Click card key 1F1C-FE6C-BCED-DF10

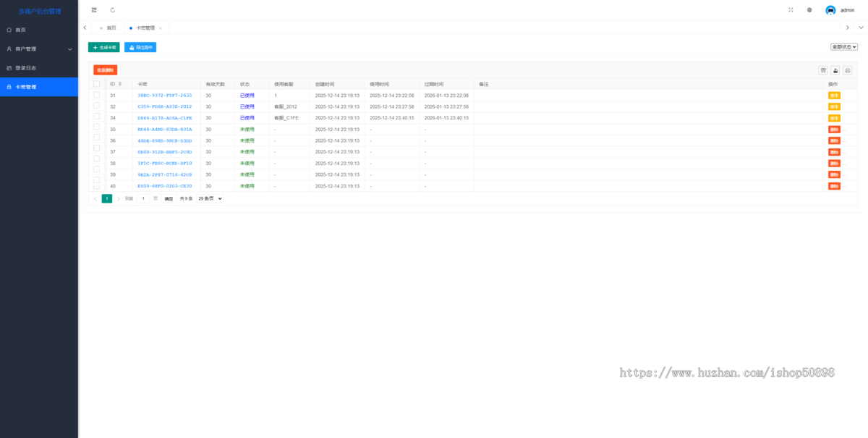click(165, 164)
